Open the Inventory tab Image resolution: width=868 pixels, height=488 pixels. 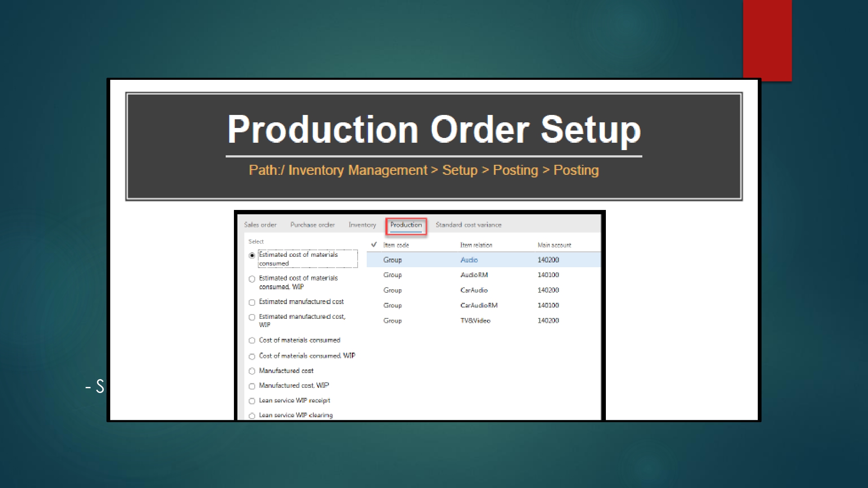(362, 225)
